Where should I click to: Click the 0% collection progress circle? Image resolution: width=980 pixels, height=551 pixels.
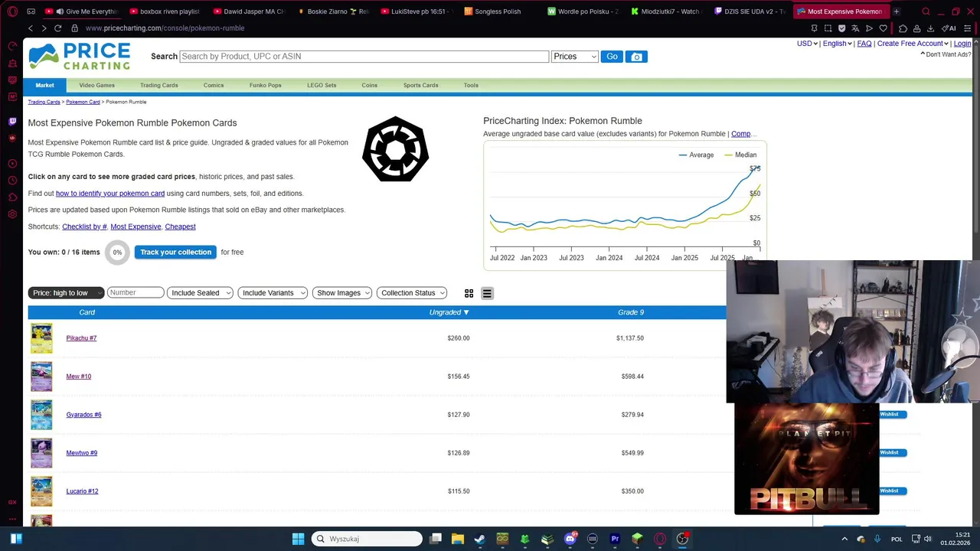coord(117,252)
